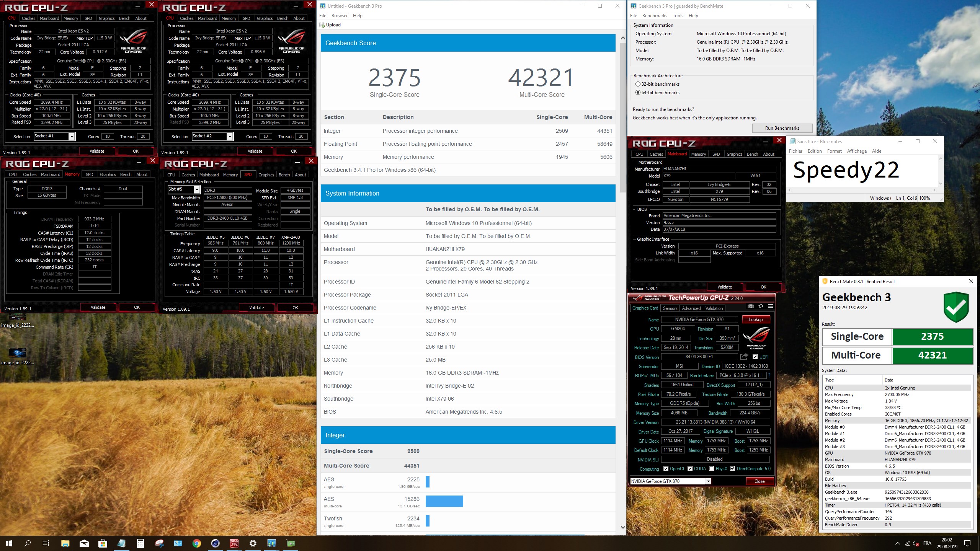This screenshot has width=980, height=551.
Task: Open the Notepad taskbar icon
Action: 121,543
